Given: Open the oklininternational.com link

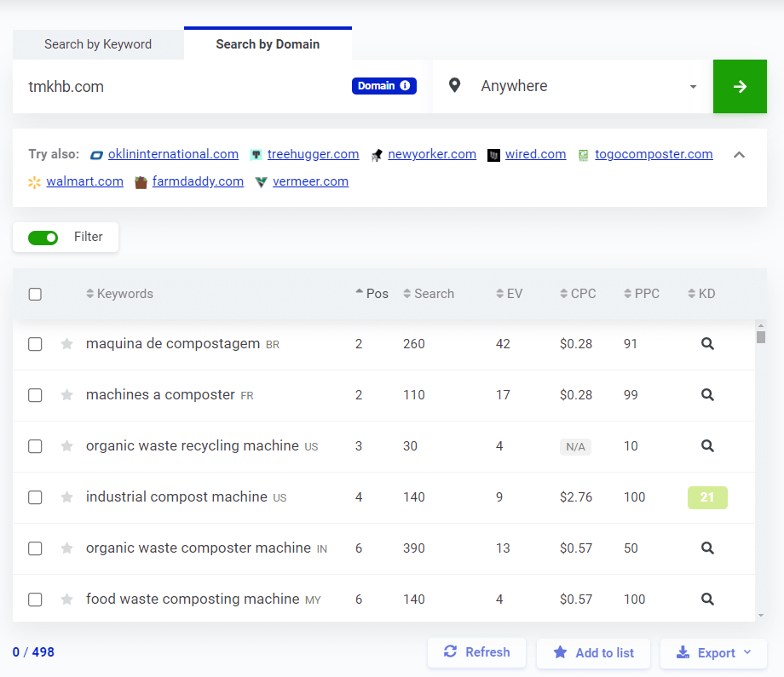Looking at the screenshot, I should pyautogui.click(x=173, y=154).
